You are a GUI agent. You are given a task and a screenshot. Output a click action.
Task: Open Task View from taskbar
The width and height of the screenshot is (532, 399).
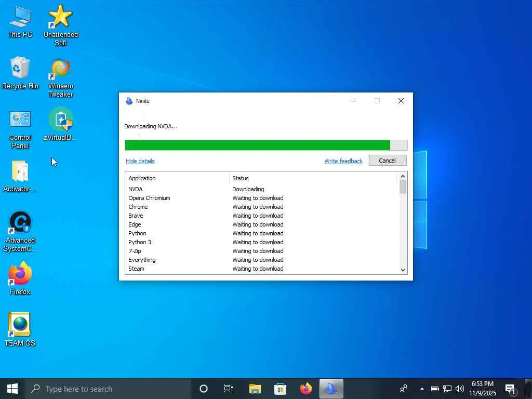229,389
